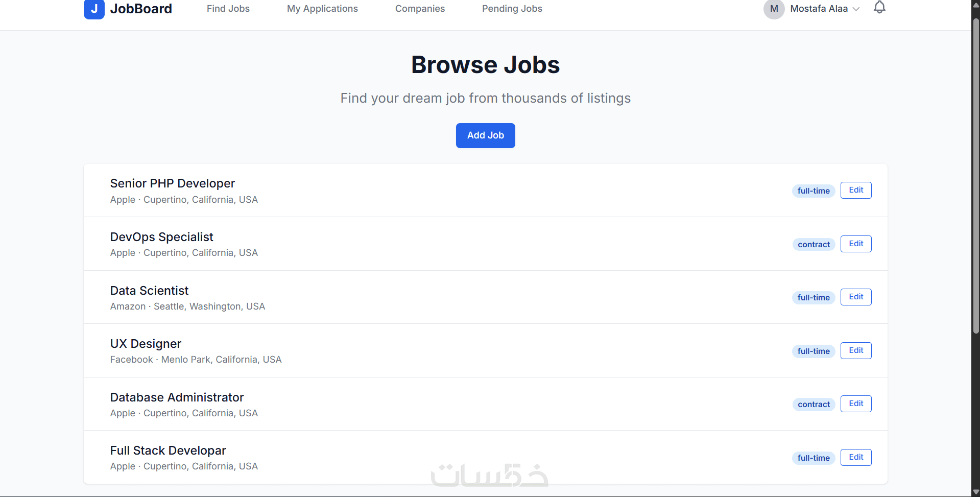Open the notifications bell

[x=879, y=8]
